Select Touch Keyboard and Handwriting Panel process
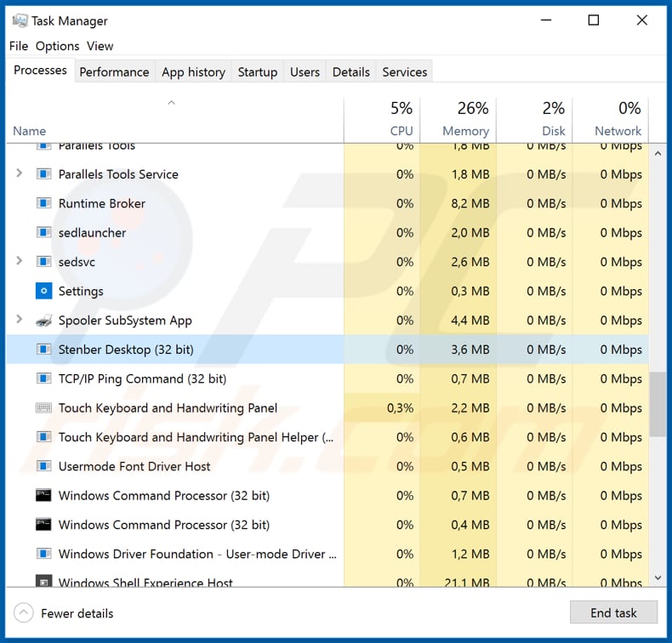Image resolution: width=672 pixels, height=643 pixels. tap(327, 407)
